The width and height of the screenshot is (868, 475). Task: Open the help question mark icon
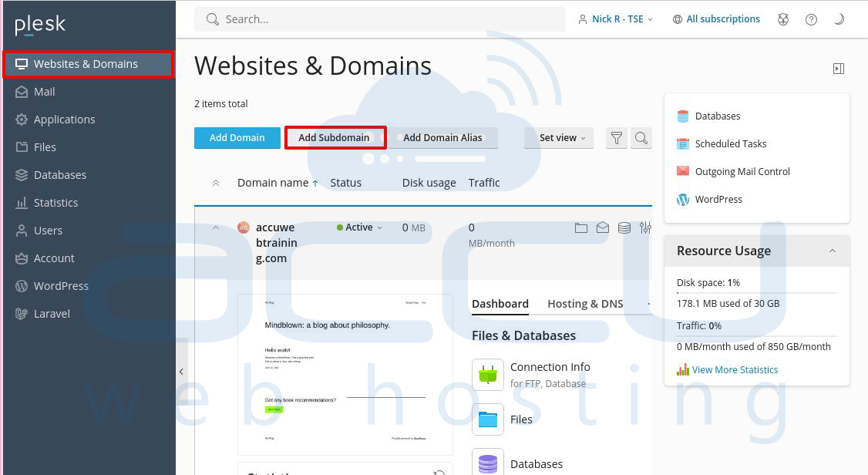click(811, 19)
